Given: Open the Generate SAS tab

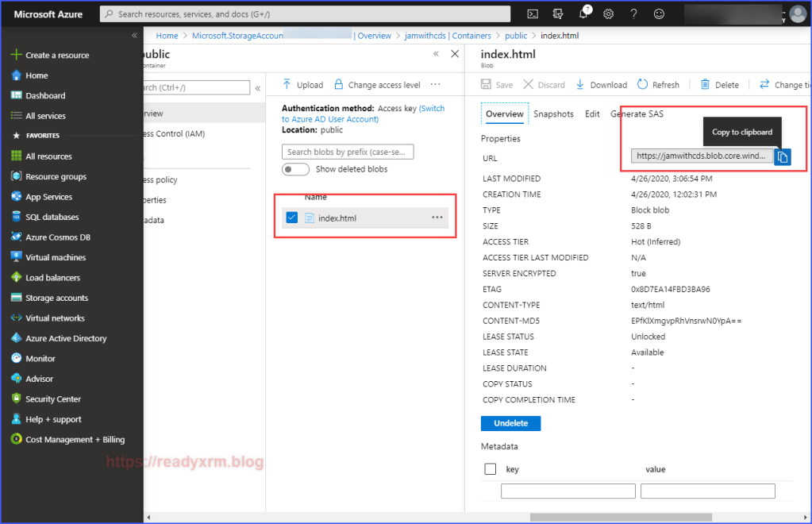Looking at the screenshot, I should (x=637, y=114).
